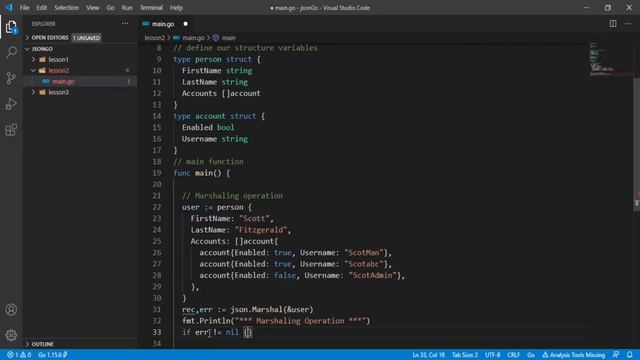
Task: Click "Fitzgerald" string on line 24
Action: point(261,230)
